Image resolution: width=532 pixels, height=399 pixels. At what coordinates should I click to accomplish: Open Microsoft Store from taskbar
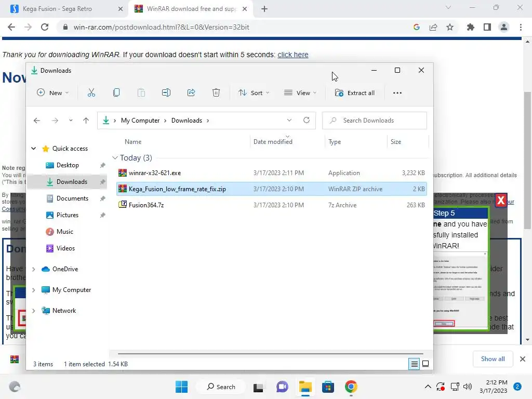(x=328, y=387)
